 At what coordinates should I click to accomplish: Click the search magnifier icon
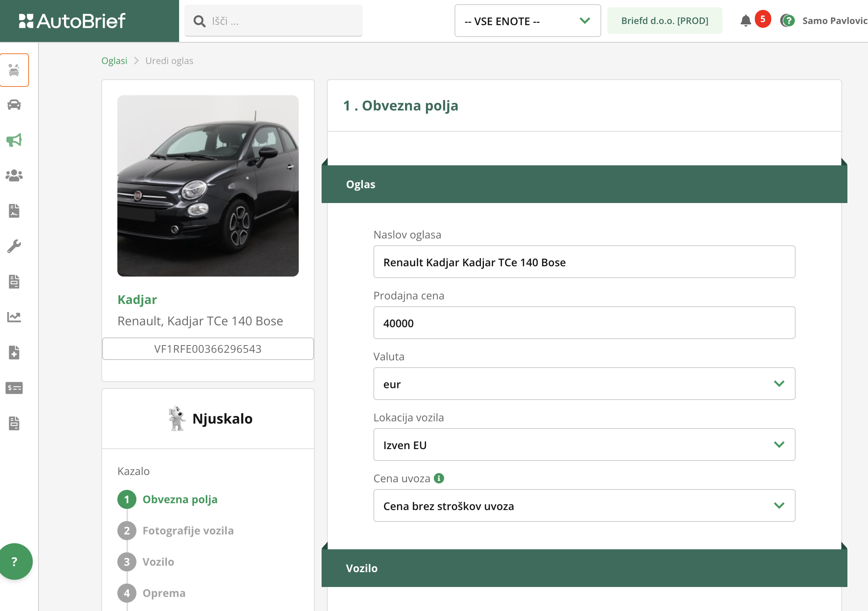pyautogui.click(x=199, y=21)
